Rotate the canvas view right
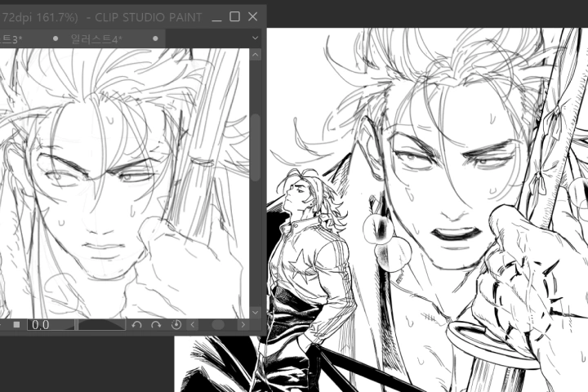This screenshot has height=392, width=588. click(156, 325)
